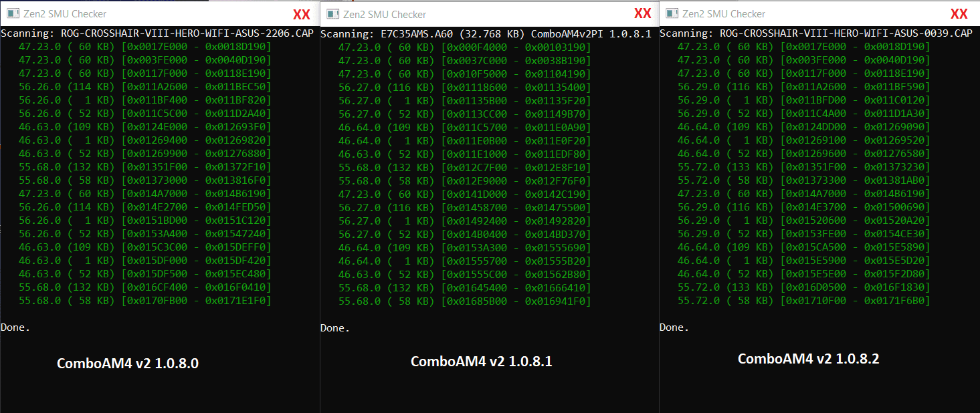Select 47.23.0 row ending 0x0038B190 in E7C35AMS.A60 window
Image resolution: width=980 pixels, height=413 pixels.
pos(465,61)
